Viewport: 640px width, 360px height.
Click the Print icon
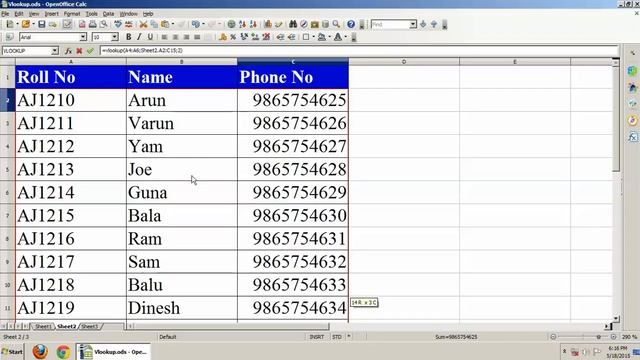pos(93,24)
